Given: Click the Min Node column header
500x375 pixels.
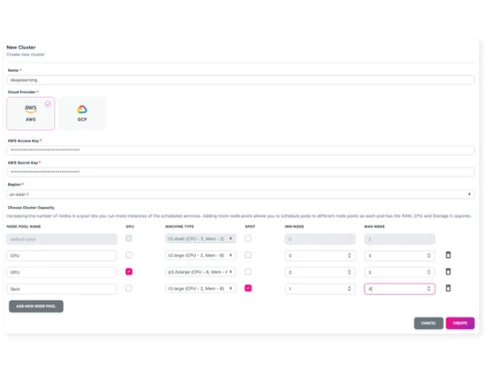Looking at the screenshot, I should 294,226.
